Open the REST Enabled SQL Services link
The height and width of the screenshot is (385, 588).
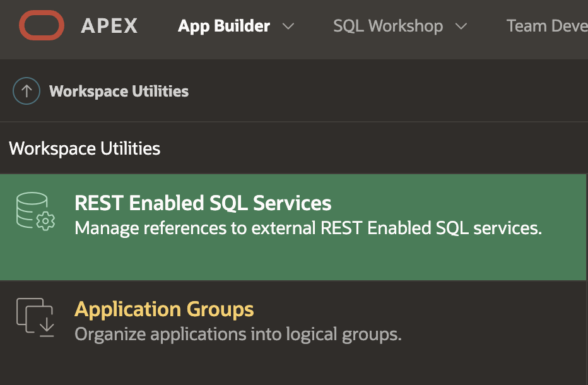[x=203, y=203]
